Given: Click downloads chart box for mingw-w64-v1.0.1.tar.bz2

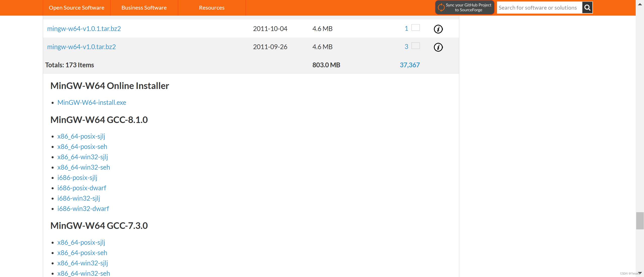Looking at the screenshot, I should (415, 28).
